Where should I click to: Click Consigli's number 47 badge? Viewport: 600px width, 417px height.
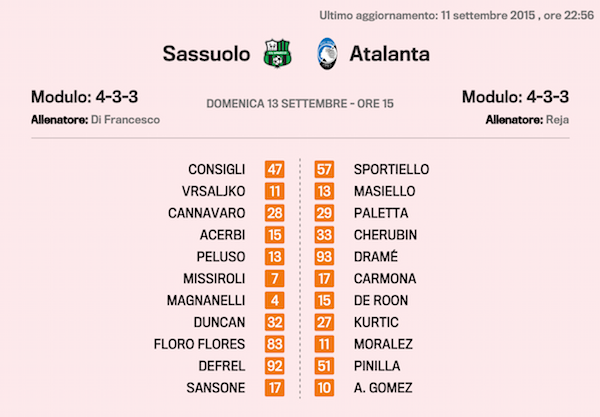(x=275, y=169)
